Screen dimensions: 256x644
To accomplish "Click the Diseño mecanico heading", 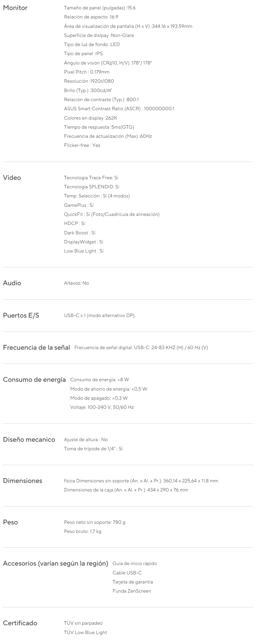I will [29, 440].
